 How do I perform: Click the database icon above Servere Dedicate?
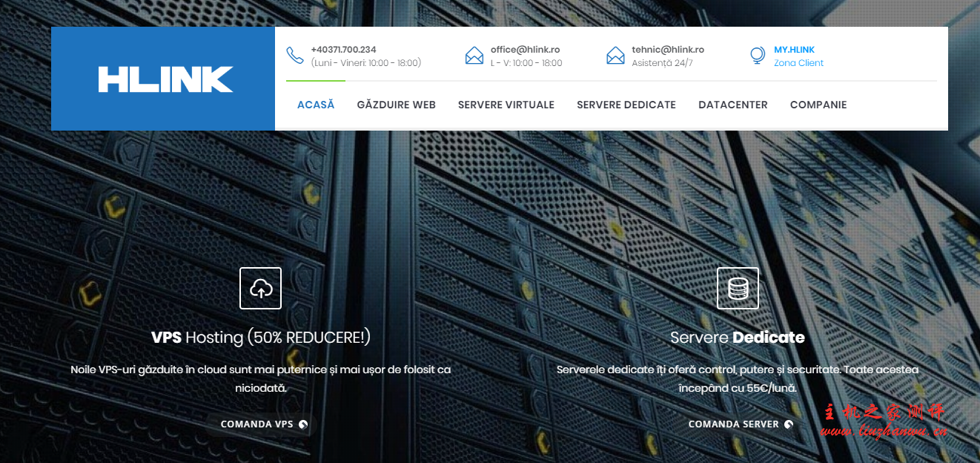tap(738, 288)
